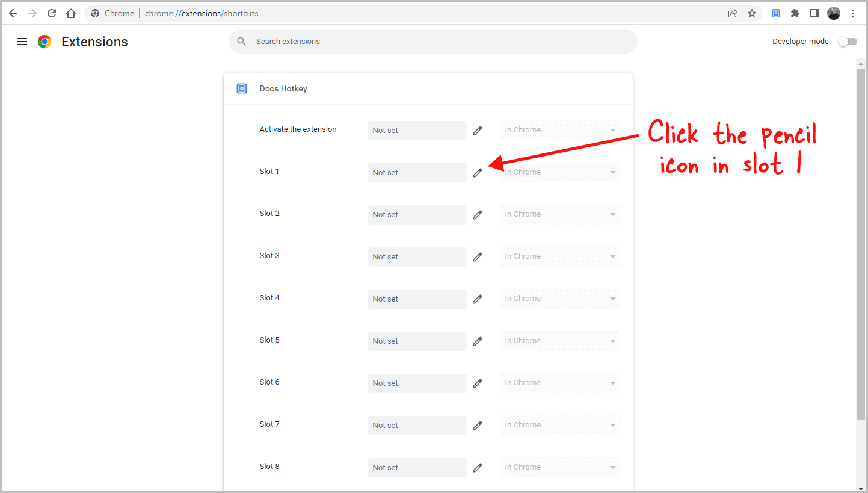Image resolution: width=868 pixels, height=493 pixels.
Task: Edit the shortcut for Activate the extension
Action: pyautogui.click(x=478, y=131)
